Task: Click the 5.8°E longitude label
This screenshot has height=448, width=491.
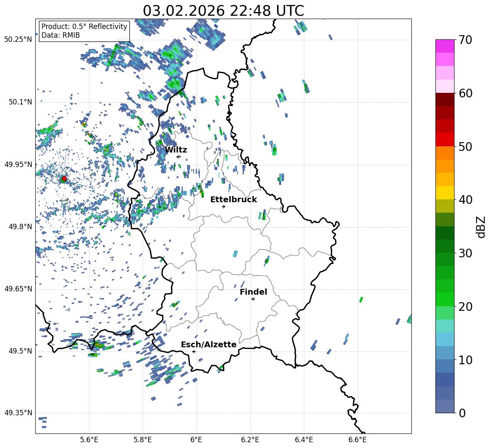Action: pyautogui.click(x=143, y=440)
